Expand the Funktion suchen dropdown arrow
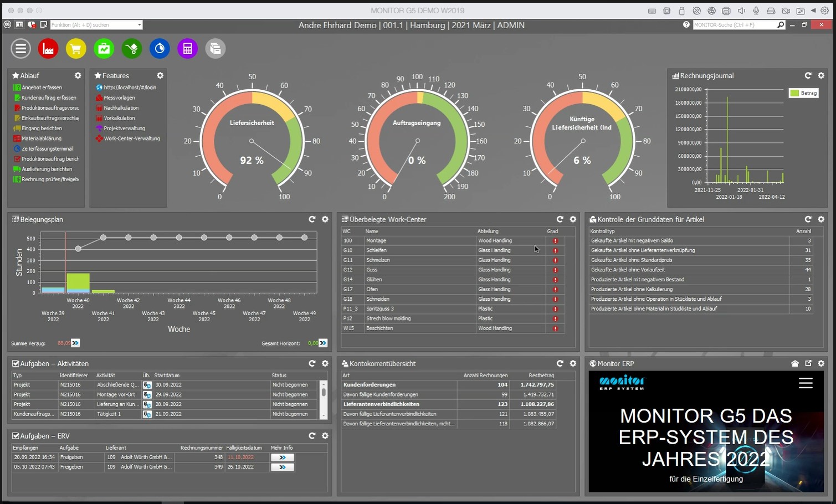The width and height of the screenshot is (836, 504). click(x=140, y=25)
